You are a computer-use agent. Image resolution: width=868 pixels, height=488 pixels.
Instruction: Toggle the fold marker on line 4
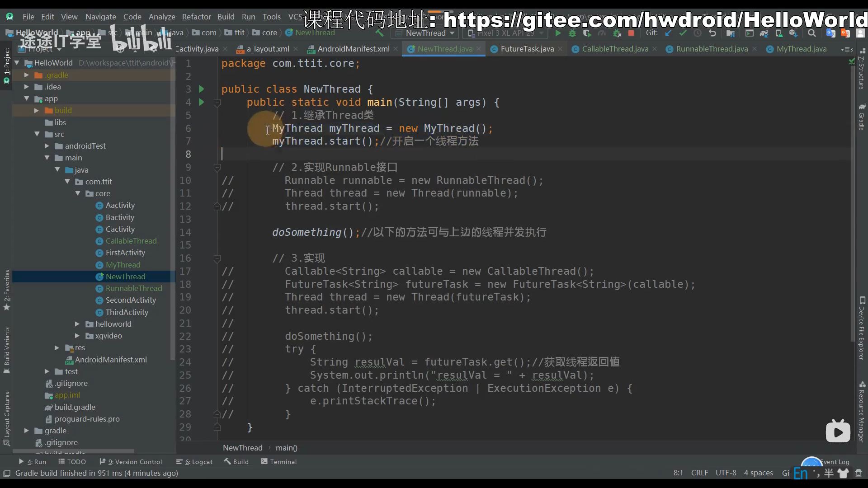click(217, 103)
